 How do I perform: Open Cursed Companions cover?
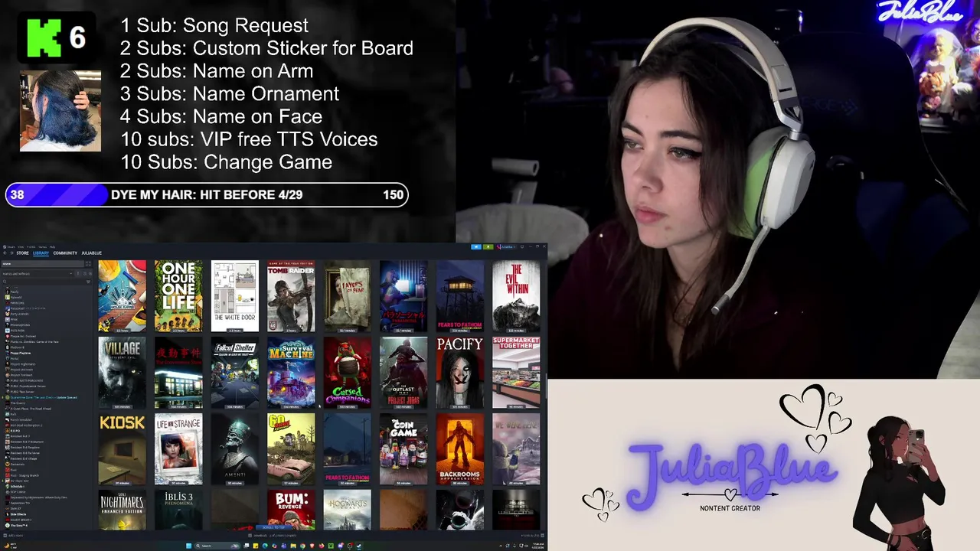(347, 373)
